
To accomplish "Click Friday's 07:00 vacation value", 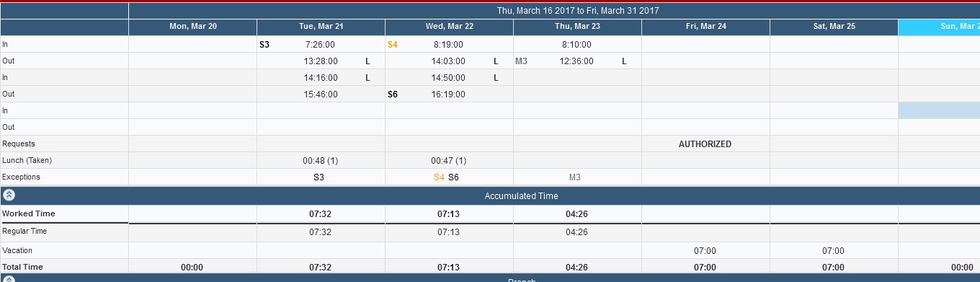I will pyautogui.click(x=705, y=251).
